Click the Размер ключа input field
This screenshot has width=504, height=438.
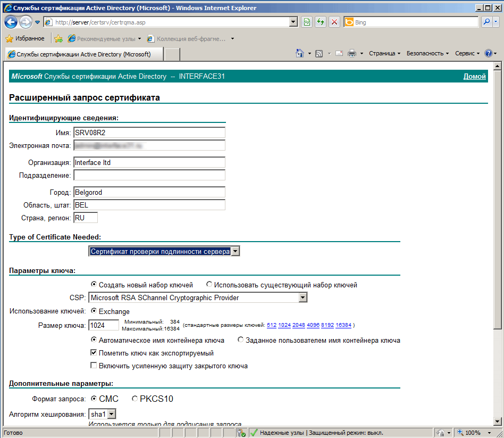point(104,325)
